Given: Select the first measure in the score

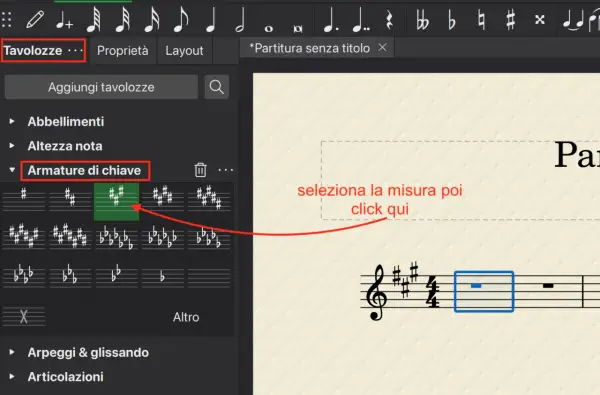Looking at the screenshot, I should (484, 292).
